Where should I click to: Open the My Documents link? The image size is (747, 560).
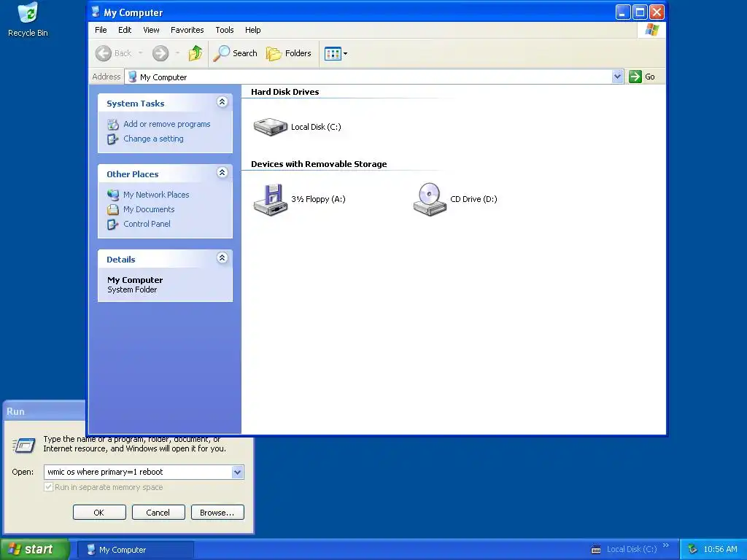tap(149, 209)
